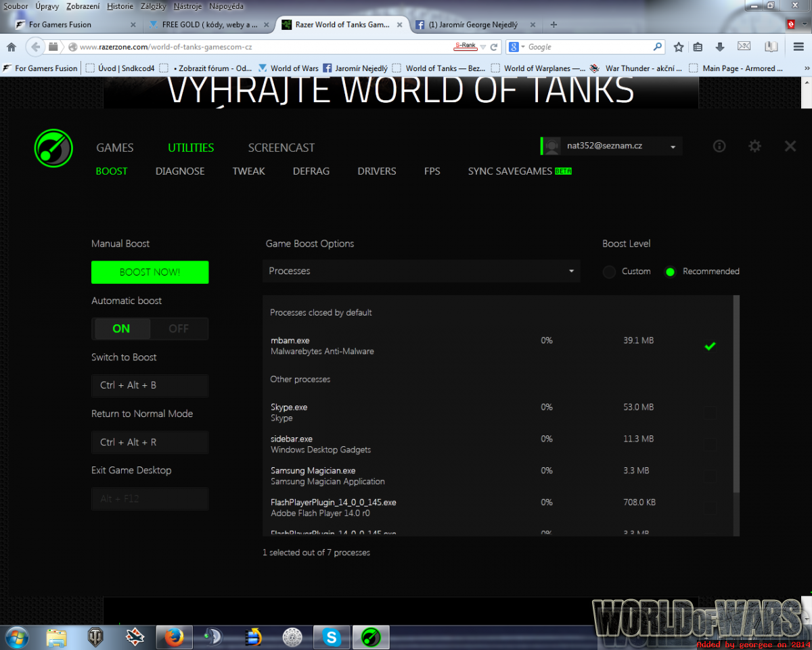
Task: Click the red addon icon beside tabs
Action: (790, 24)
